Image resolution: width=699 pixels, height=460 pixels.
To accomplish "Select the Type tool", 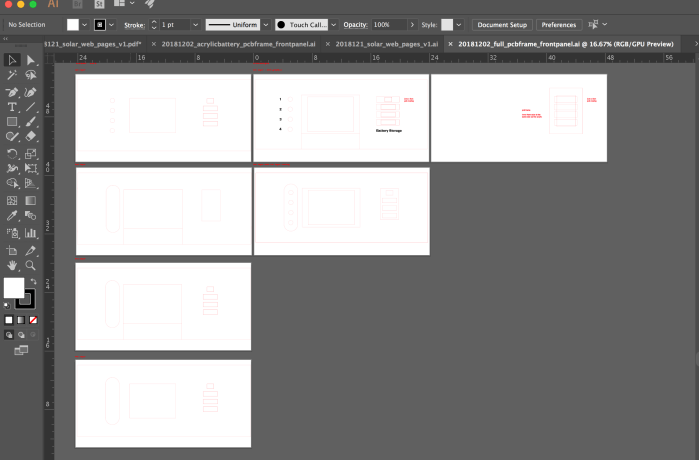I will pos(12,106).
